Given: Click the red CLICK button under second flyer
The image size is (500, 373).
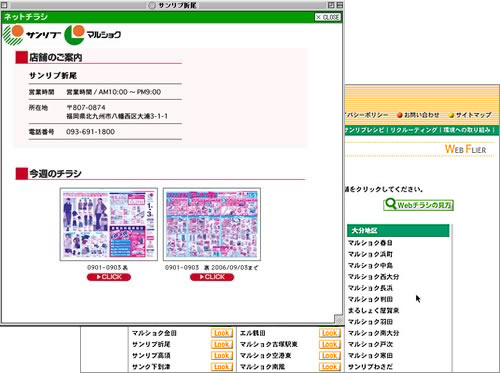Looking at the screenshot, I should pos(212,277).
